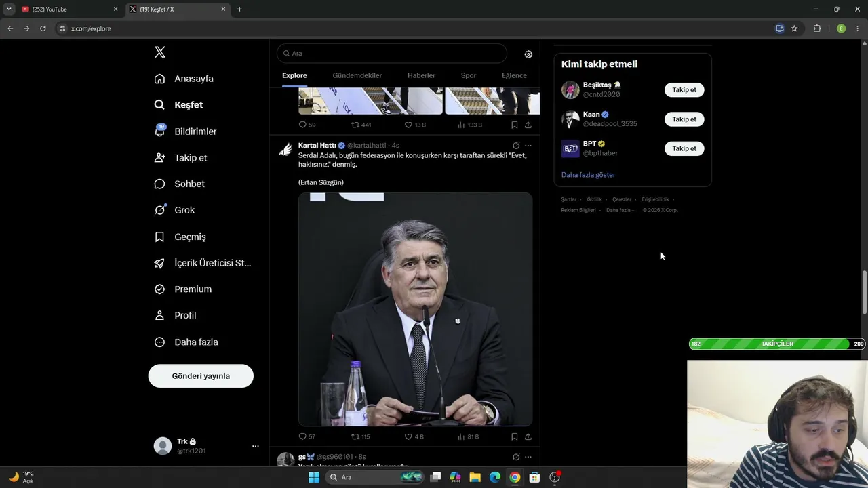Viewport: 868px width, 488px height.
Task: Switch to the Haberler tab
Action: [x=421, y=75]
